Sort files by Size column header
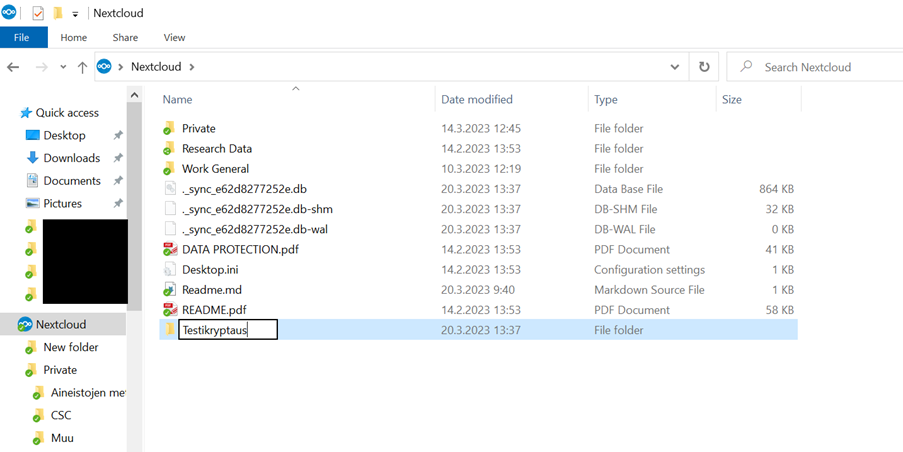The height and width of the screenshot is (452, 903). pyautogui.click(x=732, y=100)
